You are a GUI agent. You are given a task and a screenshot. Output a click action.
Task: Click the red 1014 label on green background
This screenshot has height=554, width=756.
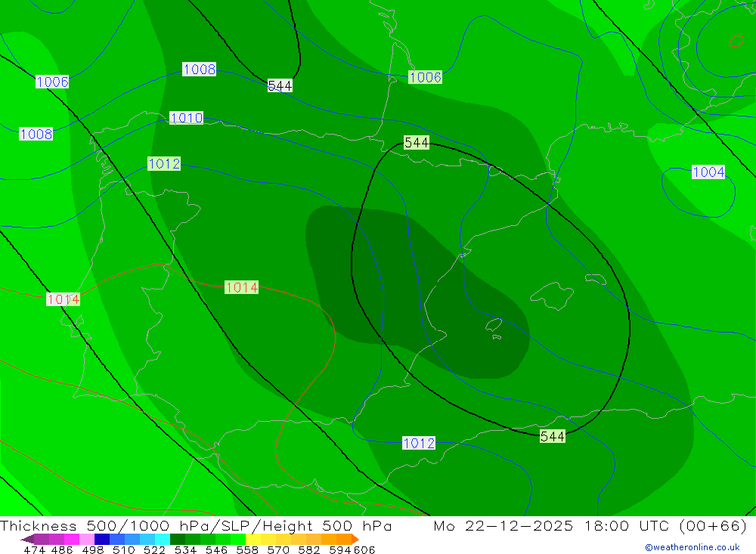click(x=242, y=287)
